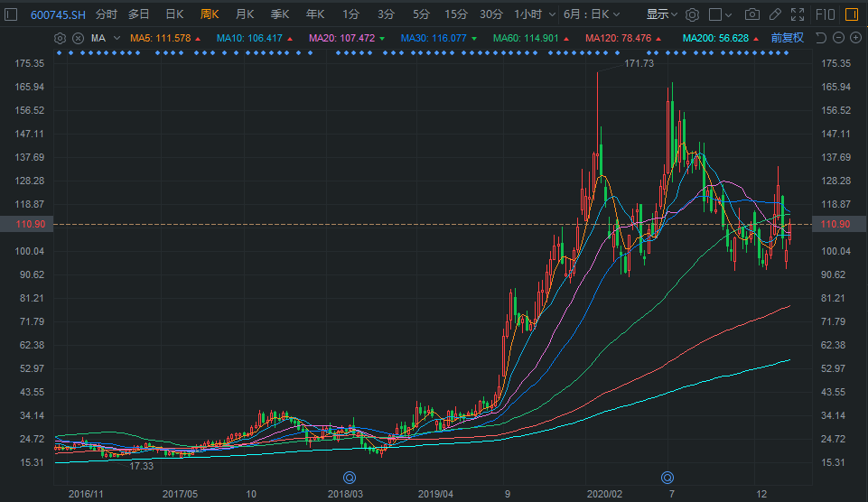Open chart settings gear in top toolbar
This screenshot has width=868, height=502.
coord(692,14)
